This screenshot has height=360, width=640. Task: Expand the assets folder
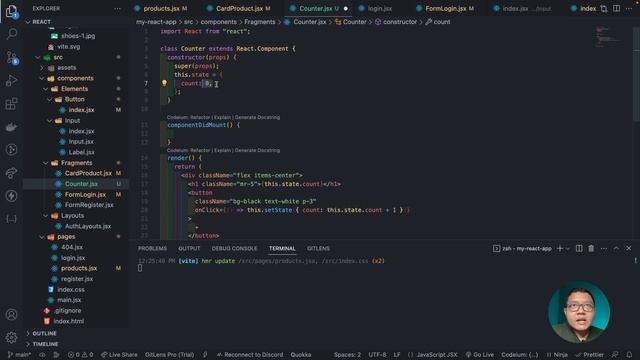click(x=42, y=68)
